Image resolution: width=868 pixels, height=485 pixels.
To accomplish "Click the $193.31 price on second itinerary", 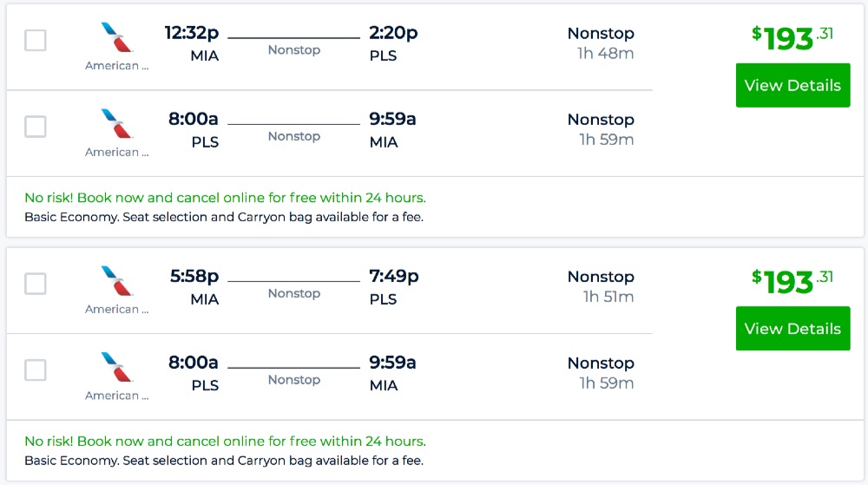I will [792, 281].
